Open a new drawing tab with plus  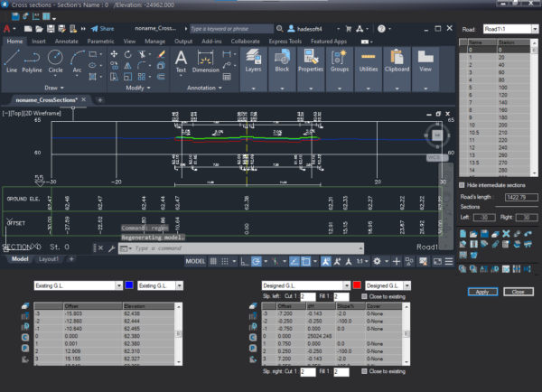100,100
